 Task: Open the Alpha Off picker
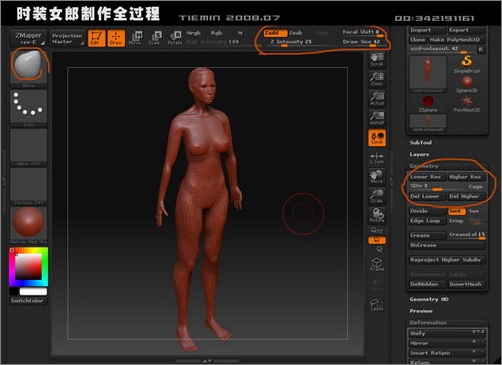[x=28, y=147]
